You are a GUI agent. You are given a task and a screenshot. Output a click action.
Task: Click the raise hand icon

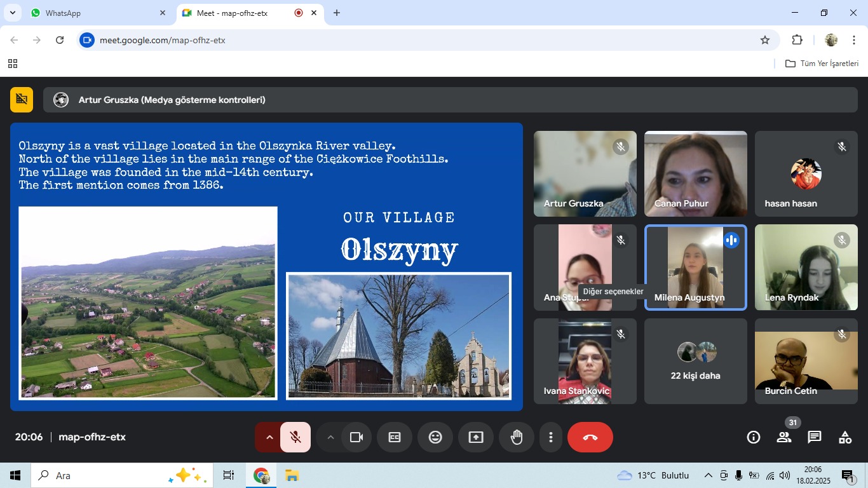(517, 437)
